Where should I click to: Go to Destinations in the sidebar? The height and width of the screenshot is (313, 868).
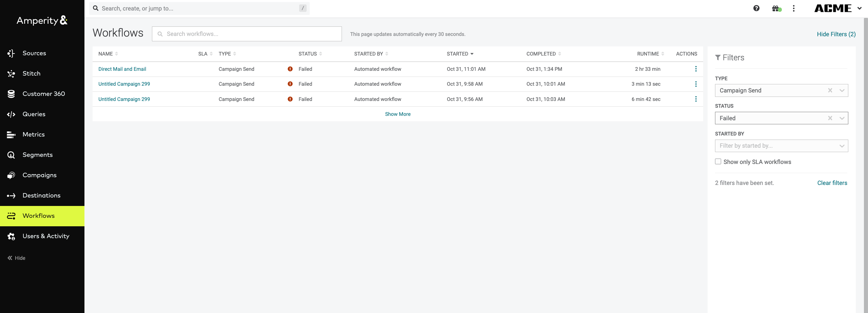tap(42, 195)
